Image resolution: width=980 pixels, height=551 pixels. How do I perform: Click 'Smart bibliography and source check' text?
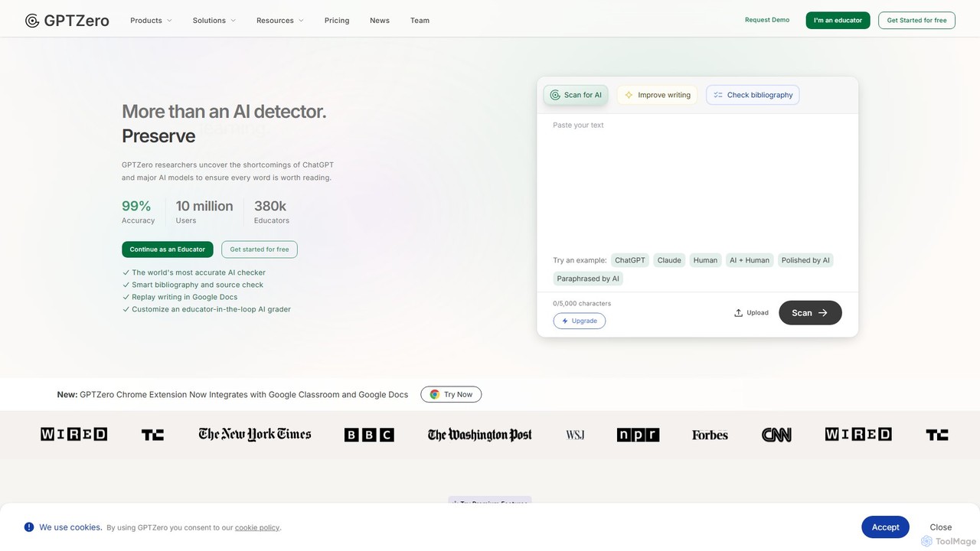click(198, 285)
